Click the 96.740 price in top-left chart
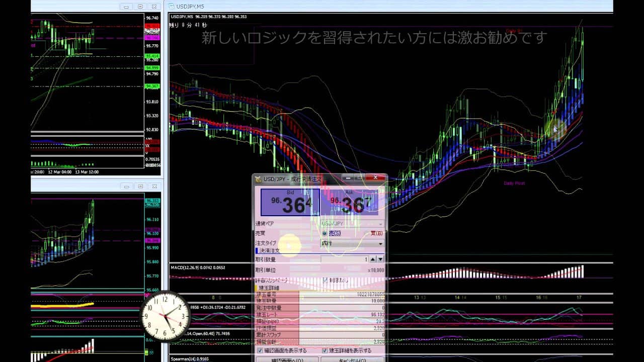 [x=152, y=18]
